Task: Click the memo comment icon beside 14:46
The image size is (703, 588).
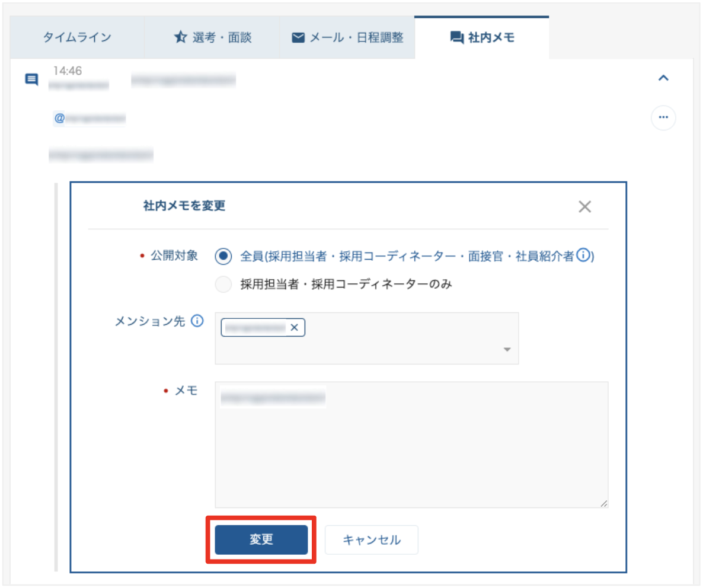Action: [x=31, y=79]
